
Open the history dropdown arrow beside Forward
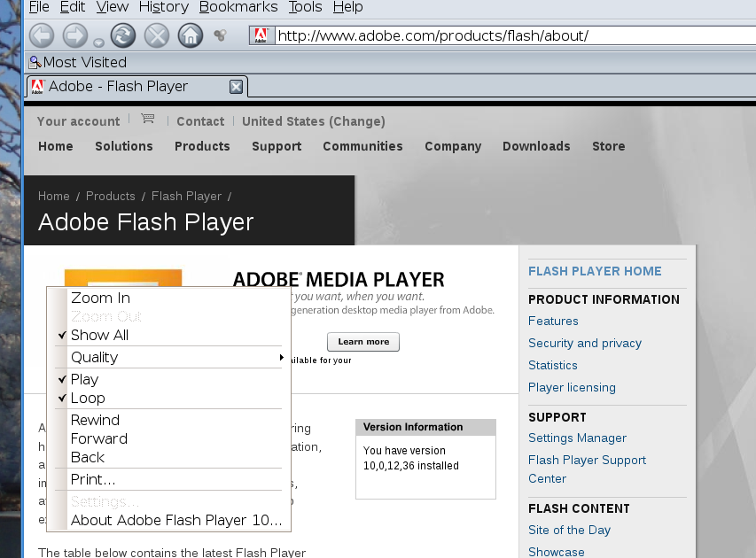(x=98, y=43)
